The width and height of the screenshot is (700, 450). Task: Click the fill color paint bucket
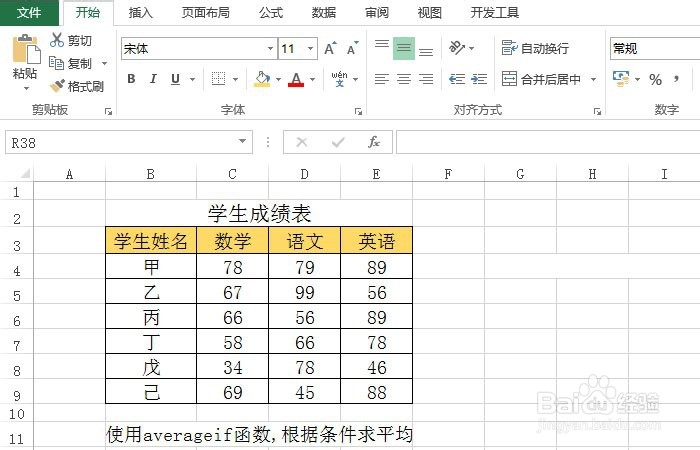pyautogui.click(x=262, y=79)
